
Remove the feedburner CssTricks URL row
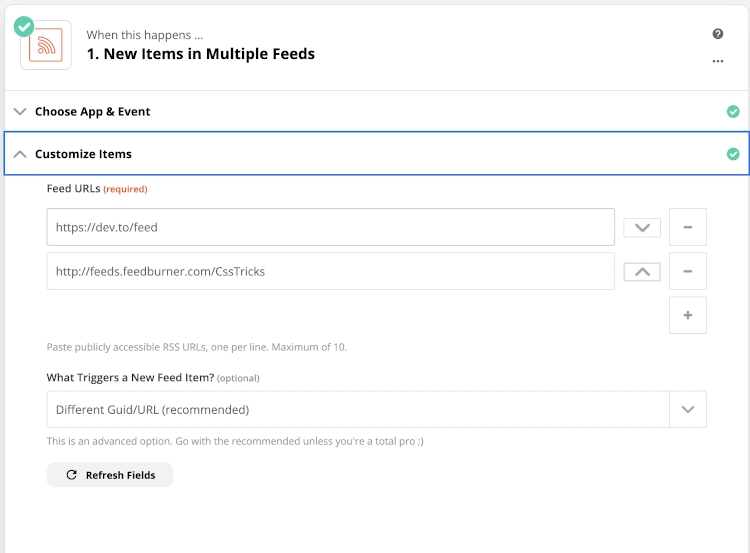687,271
